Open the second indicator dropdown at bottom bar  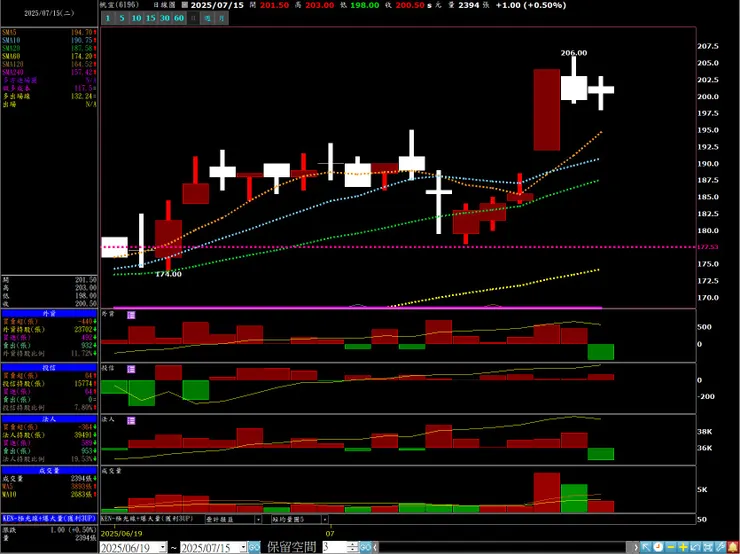click(325, 520)
